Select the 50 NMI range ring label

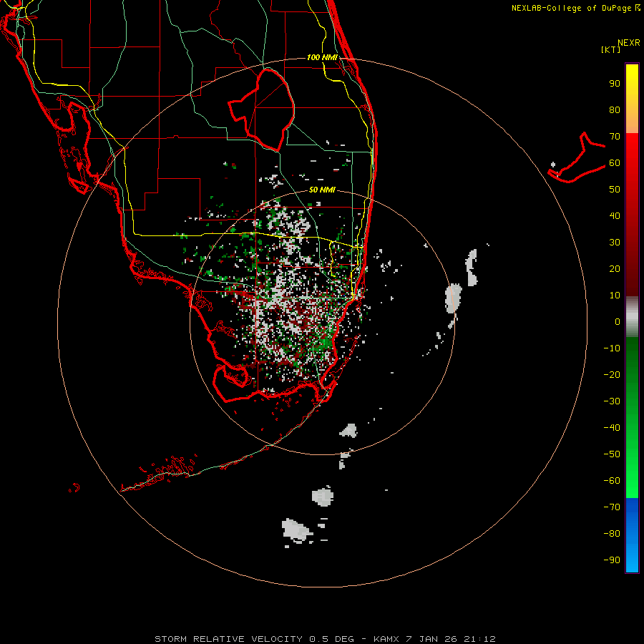pyautogui.click(x=322, y=190)
